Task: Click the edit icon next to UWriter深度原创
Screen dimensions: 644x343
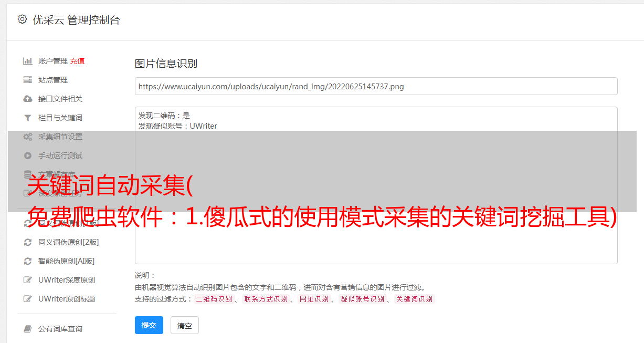Action: click(x=28, y=280)
